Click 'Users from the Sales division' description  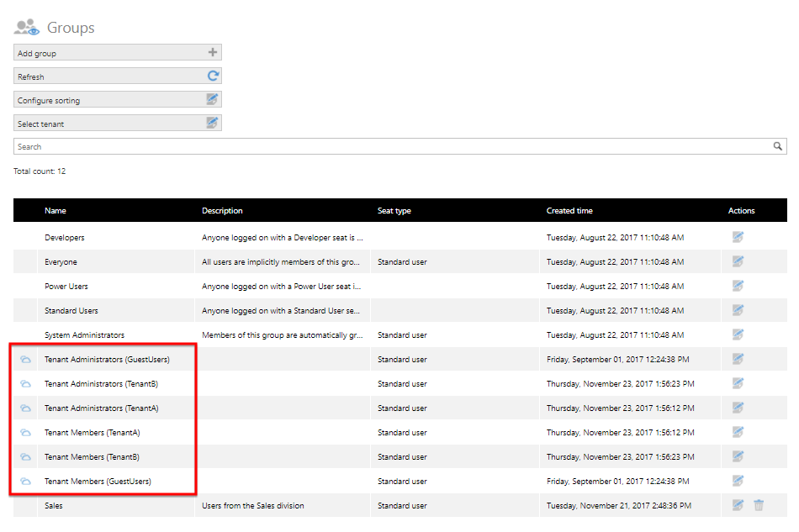[253, 506]
